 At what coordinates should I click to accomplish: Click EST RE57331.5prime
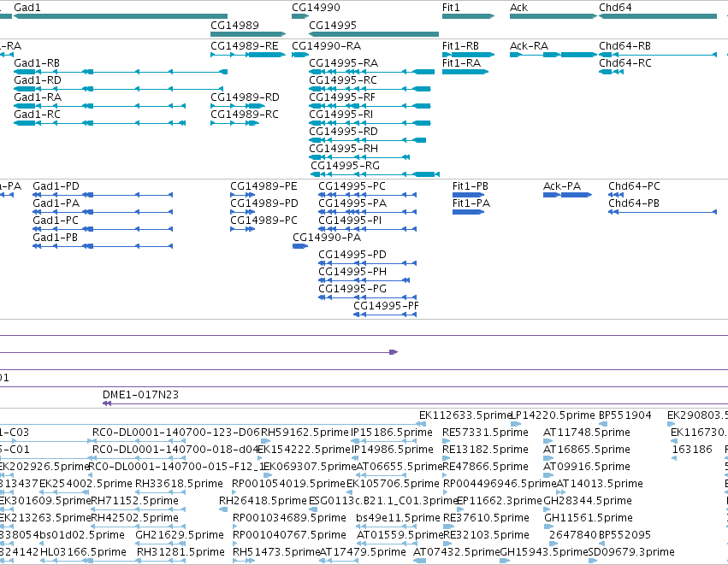(485, 433)
